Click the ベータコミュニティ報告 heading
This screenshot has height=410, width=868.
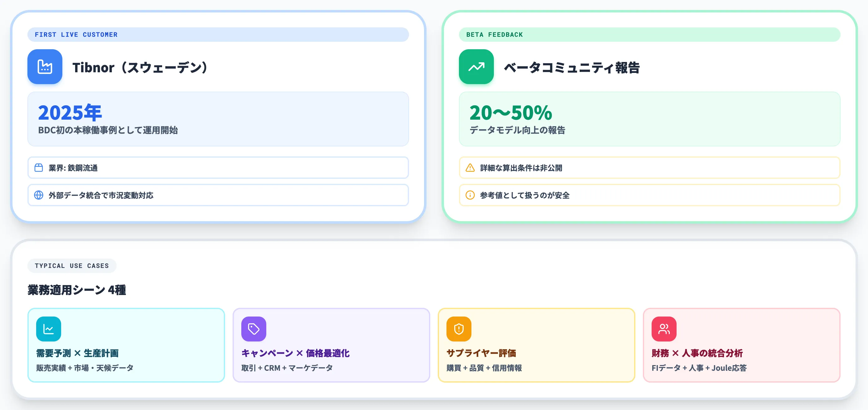click(x=572, y=68)
